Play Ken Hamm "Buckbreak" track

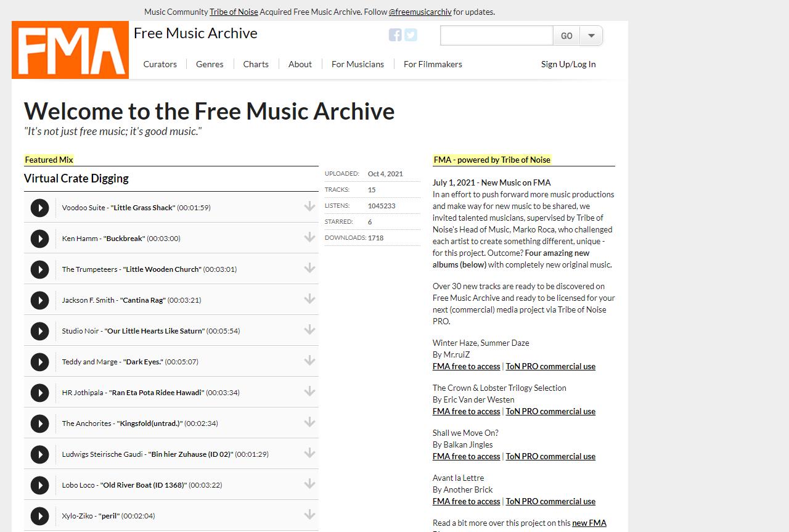click(39, 239)
